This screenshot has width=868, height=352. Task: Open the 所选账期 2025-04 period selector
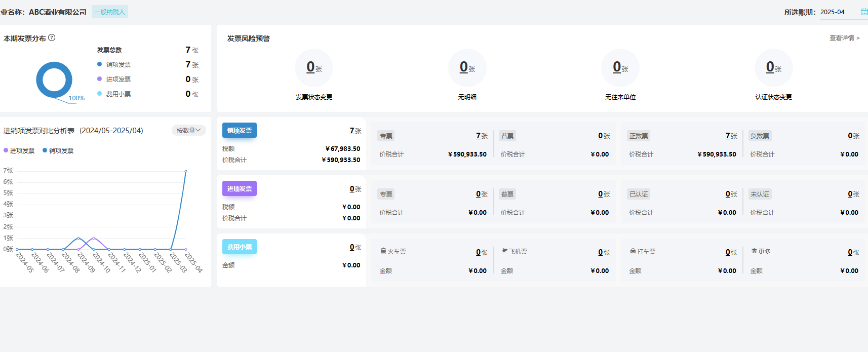click(x=833, y=12)
